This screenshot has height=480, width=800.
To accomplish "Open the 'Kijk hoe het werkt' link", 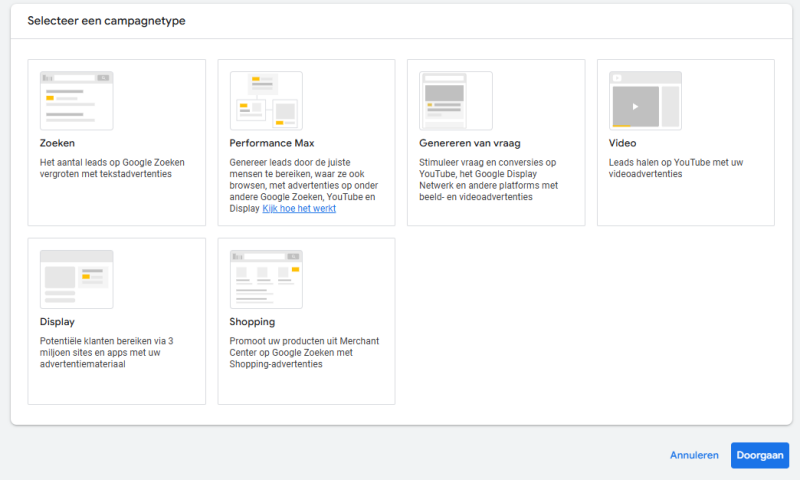I will click(299, 209).
